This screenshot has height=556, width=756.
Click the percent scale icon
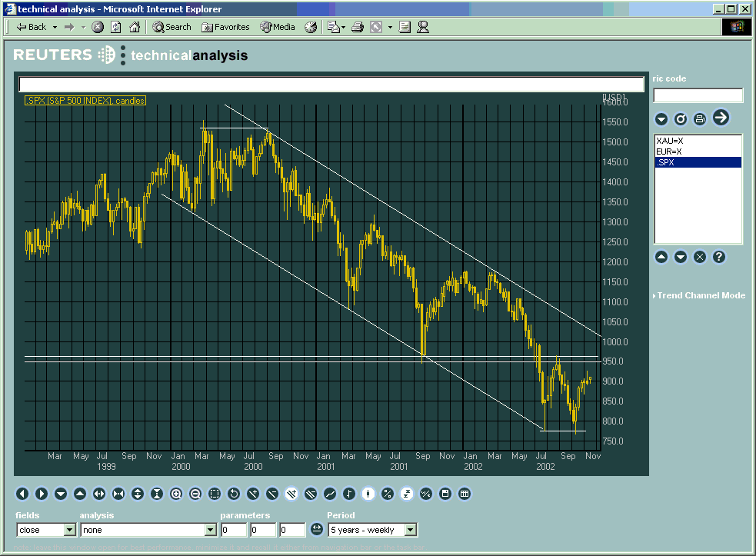[x=388, y=494]
